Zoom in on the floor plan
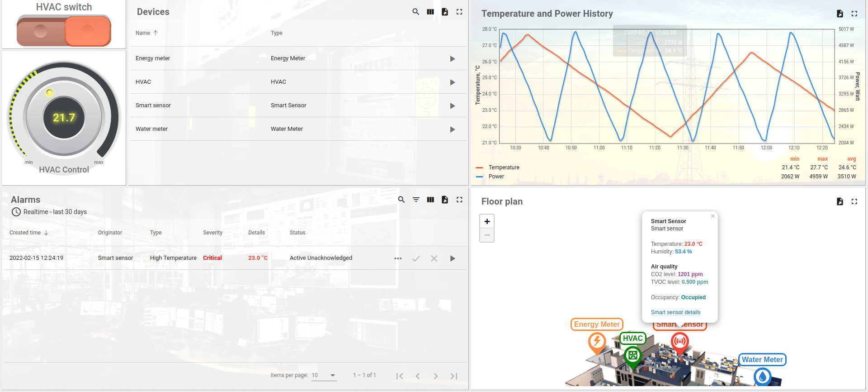 tap(487, 221)
